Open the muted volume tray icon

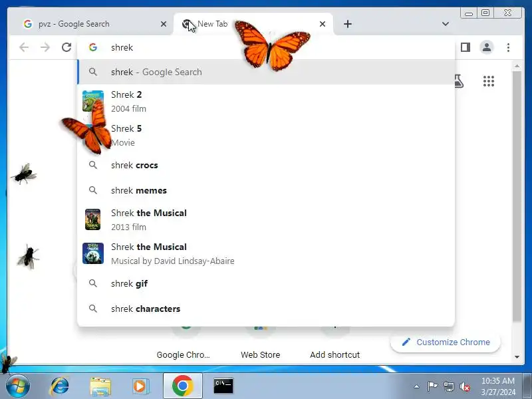click(465, 386)
